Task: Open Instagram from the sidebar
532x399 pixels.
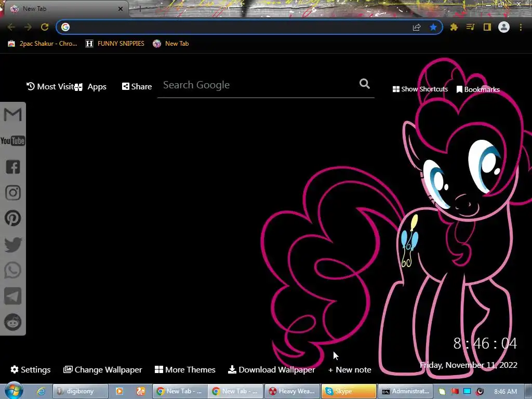Action: tap(13, 193)
